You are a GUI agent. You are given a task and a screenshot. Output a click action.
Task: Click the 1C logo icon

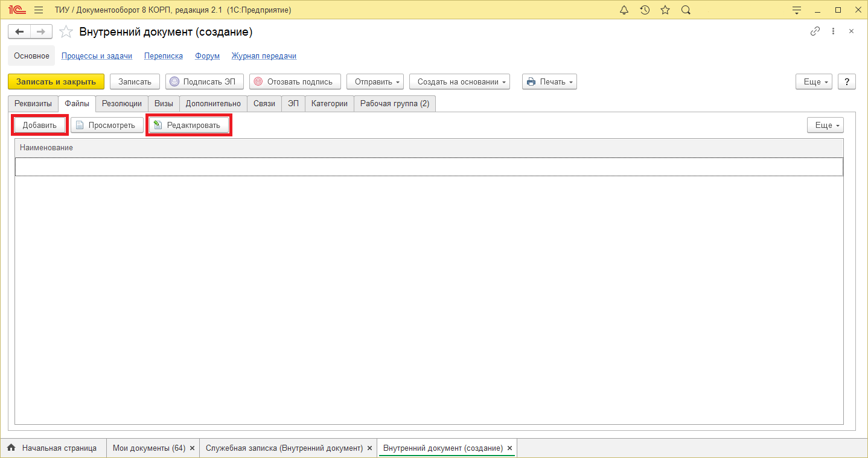17,10
